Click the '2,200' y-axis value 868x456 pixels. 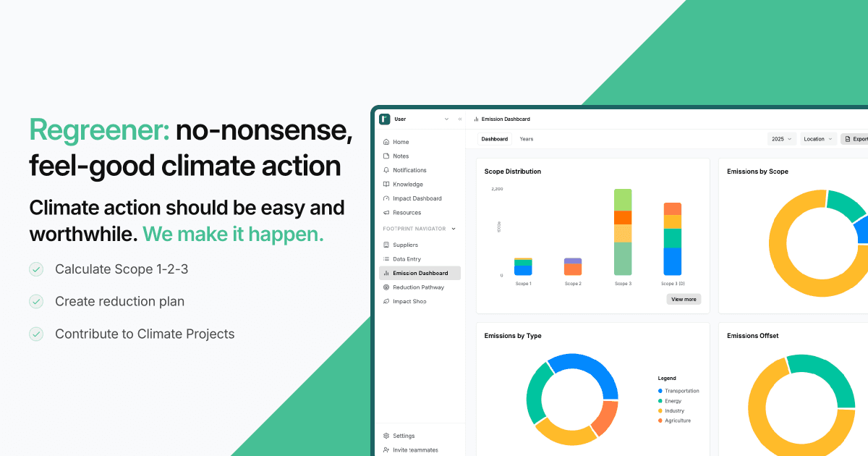(497, 189)
